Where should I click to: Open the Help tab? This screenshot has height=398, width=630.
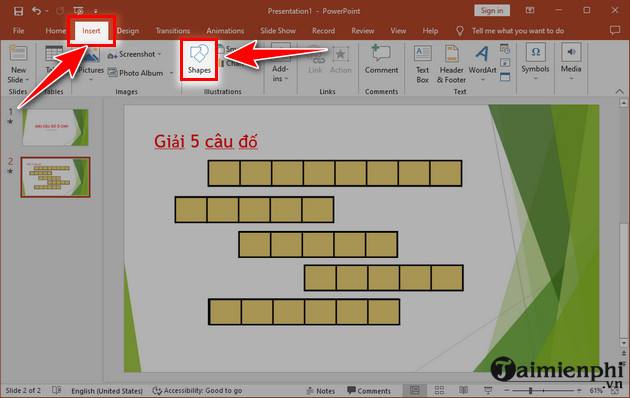tap(430, 31)
